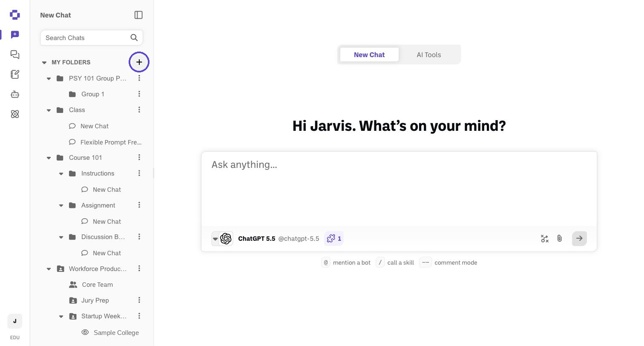The image size is (644, 346).
Task: Open the new chat icon in the left rail
Action: pyautogui.click(x=15, y=35)
